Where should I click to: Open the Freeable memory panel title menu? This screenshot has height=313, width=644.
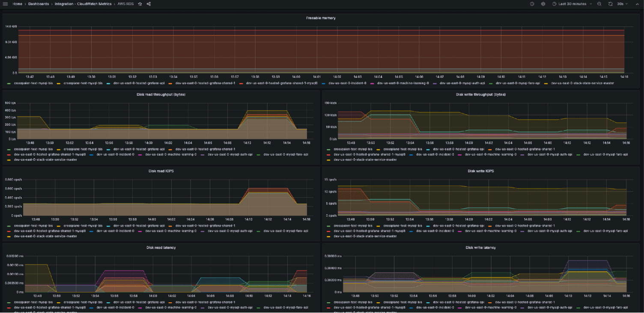point(322,18)
